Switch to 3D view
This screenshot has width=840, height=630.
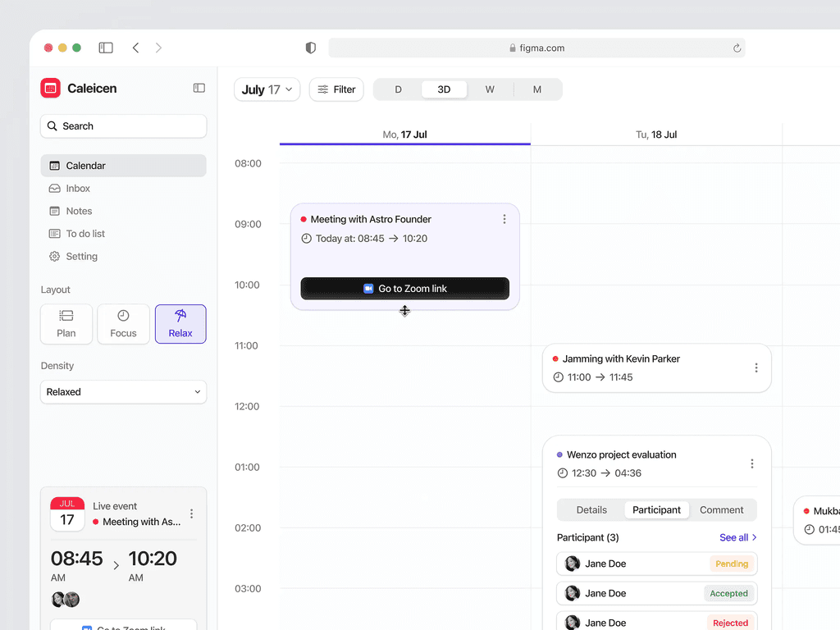pos(444,89)
